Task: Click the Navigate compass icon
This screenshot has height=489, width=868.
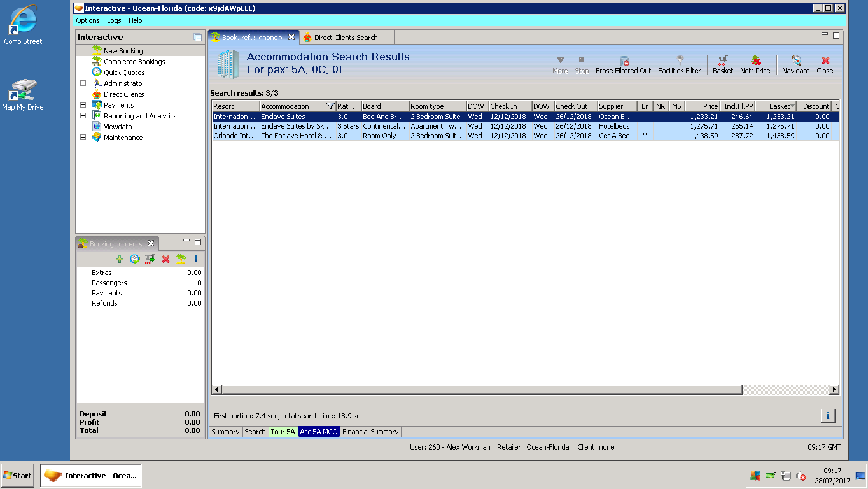Action: click(796, 64)
